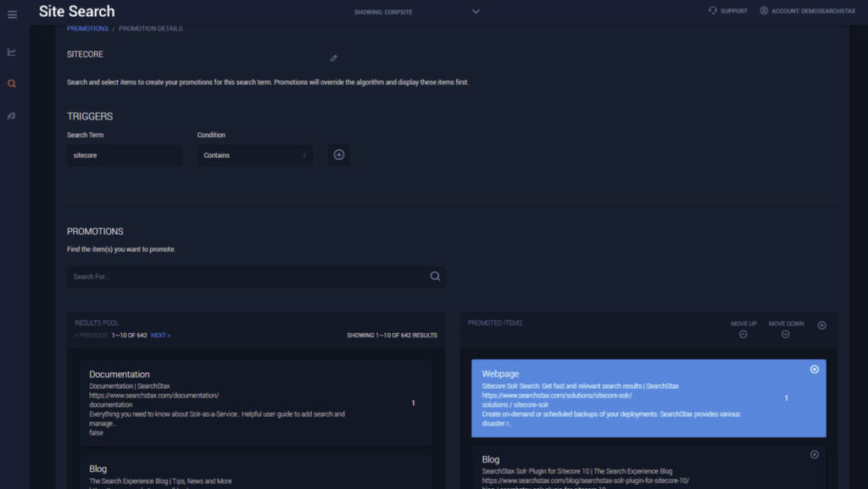Click the Move Down arrow button
Image resolution: width=868 pixels, height=489 pixels.
pos(786,334)
